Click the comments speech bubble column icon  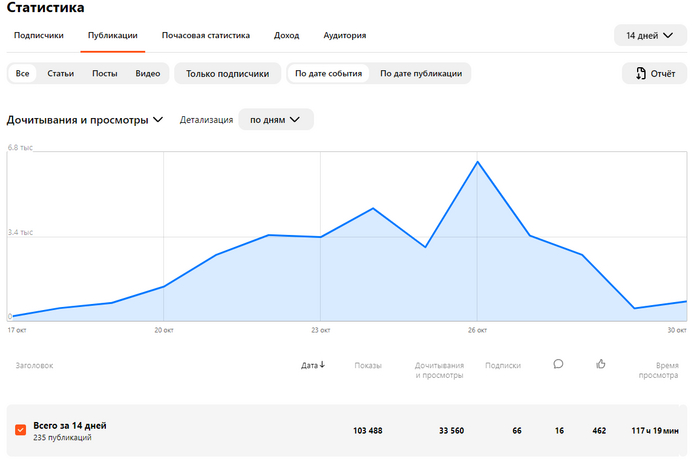click(x=558, y=364)
